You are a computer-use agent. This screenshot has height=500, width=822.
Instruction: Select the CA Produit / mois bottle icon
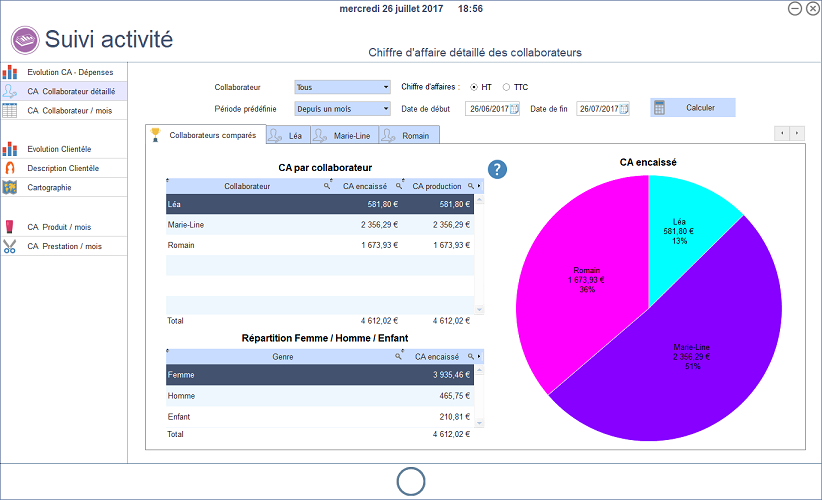point(10,227)
